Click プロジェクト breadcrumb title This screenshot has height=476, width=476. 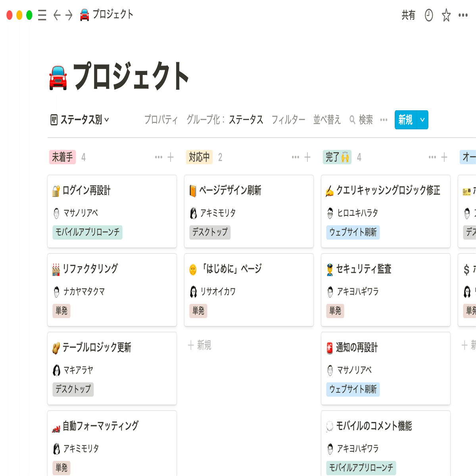click(113, 15)
